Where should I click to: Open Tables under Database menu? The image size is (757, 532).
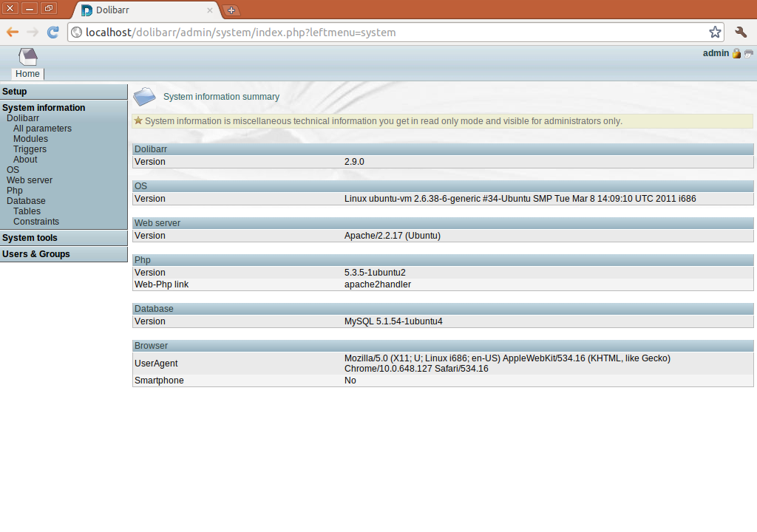[x=27, y=211]
